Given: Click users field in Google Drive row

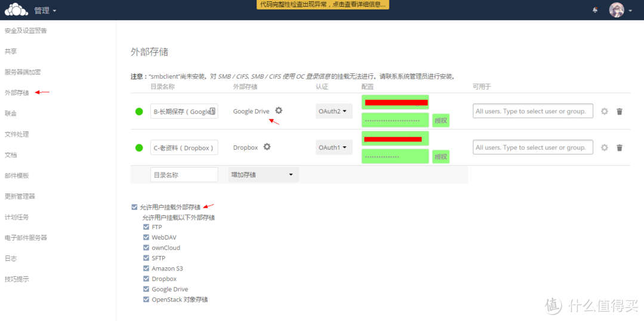Looking at the screenshot, I should (532, 111).
